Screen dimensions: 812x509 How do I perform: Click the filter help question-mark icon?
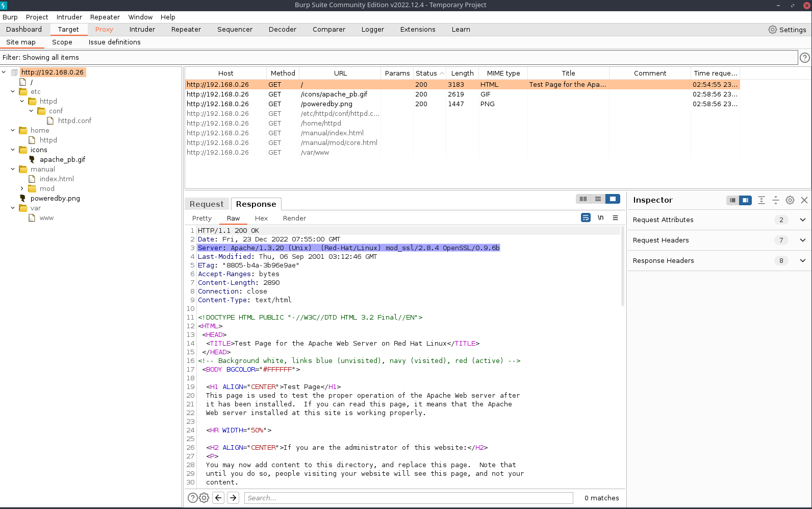tap(805, 58)
